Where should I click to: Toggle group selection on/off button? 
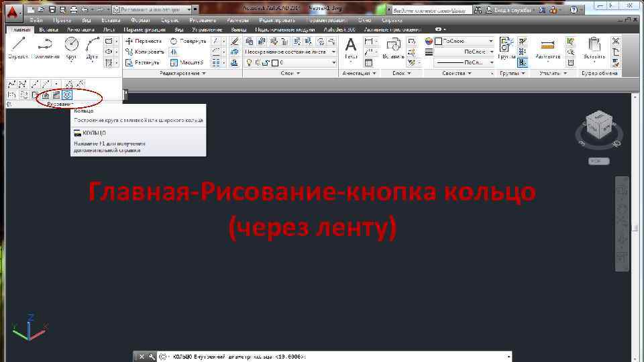[x=523, y=62]
